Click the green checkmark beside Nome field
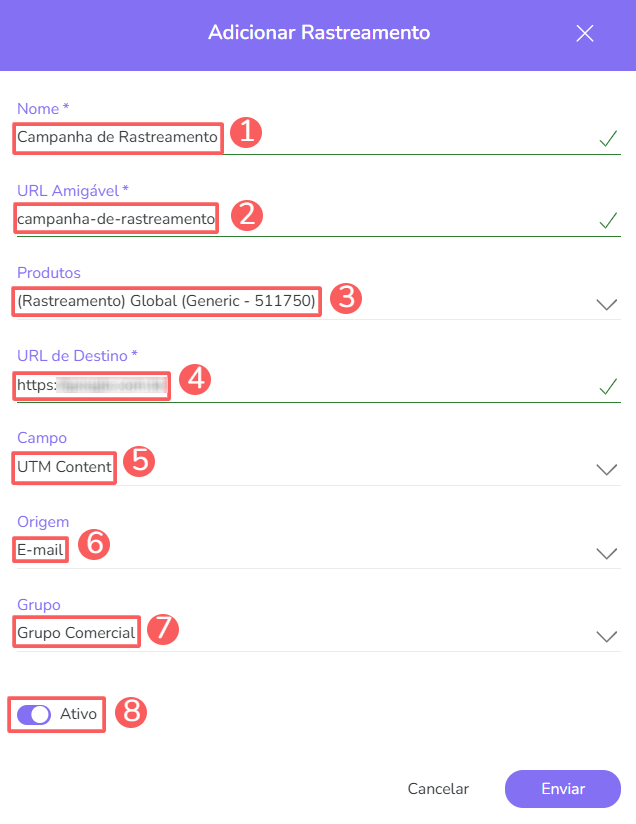The image size is (636, 824). pos(607,139)
